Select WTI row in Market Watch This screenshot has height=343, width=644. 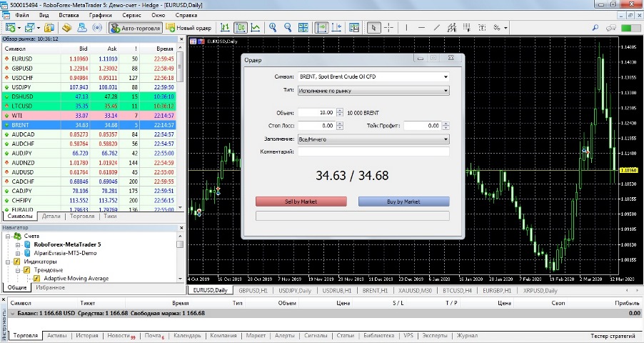(x=89, y=116)
